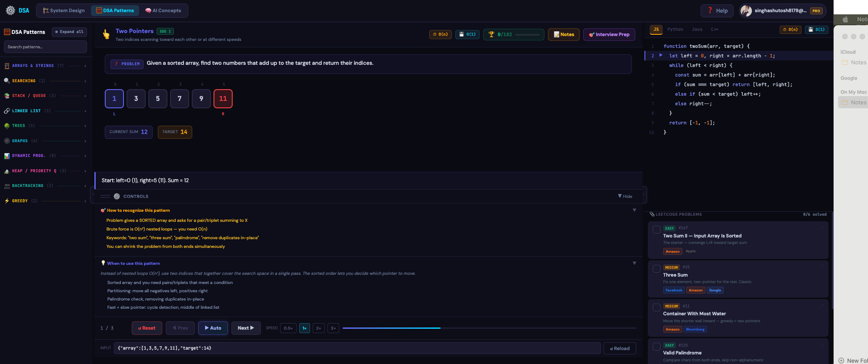Click the current-line arrow marker on line 2

pyautogui.click(x=661, y=55)
